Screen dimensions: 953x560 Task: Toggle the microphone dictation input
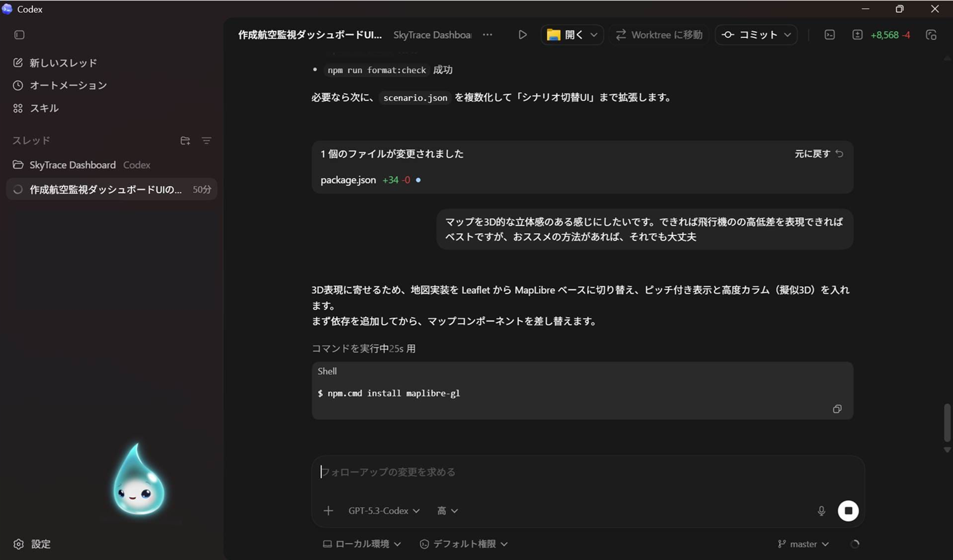tap(821, 510)
